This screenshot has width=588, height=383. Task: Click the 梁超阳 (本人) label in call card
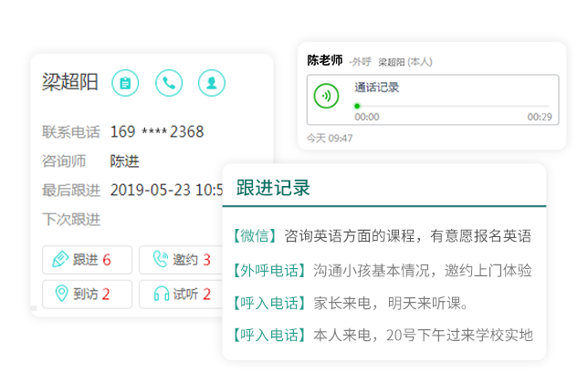pos(405,62)
